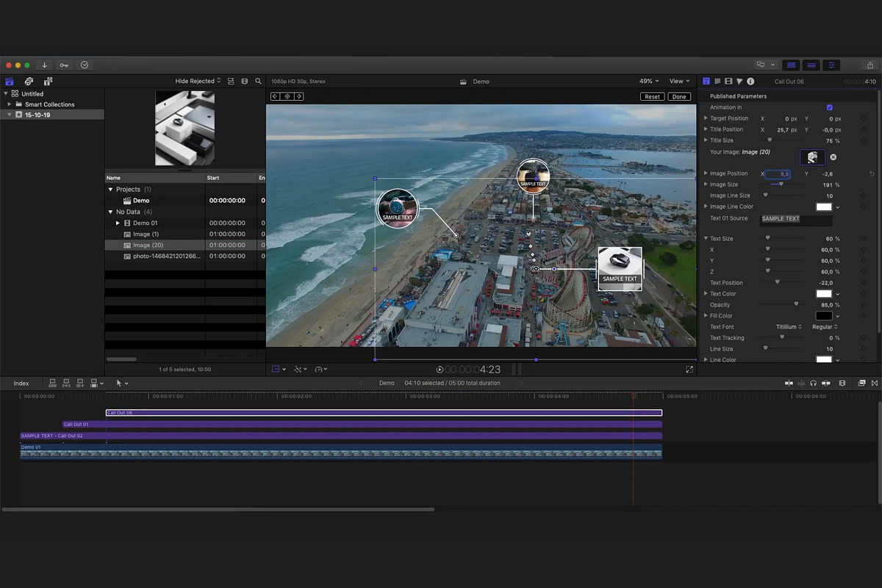Add keyframe diamond in viewer controls
The width and height of the screenshot is (882, 588).
coord(287,96)
